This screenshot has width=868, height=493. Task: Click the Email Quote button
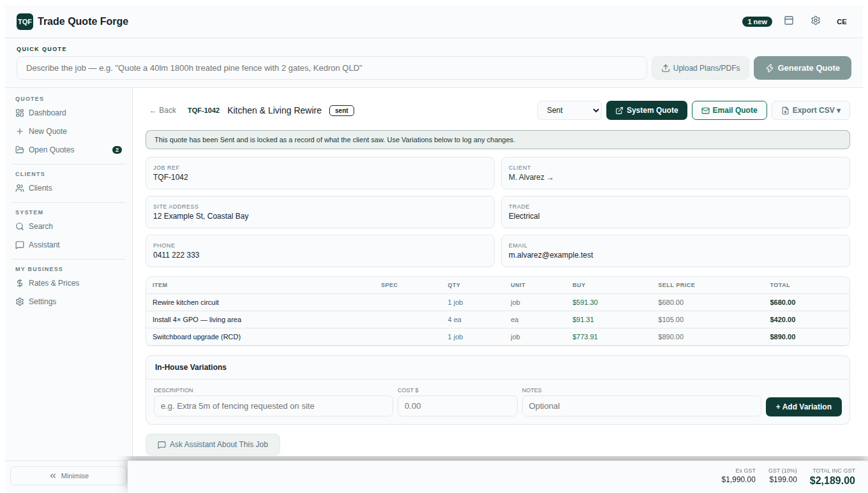(730, 110)
